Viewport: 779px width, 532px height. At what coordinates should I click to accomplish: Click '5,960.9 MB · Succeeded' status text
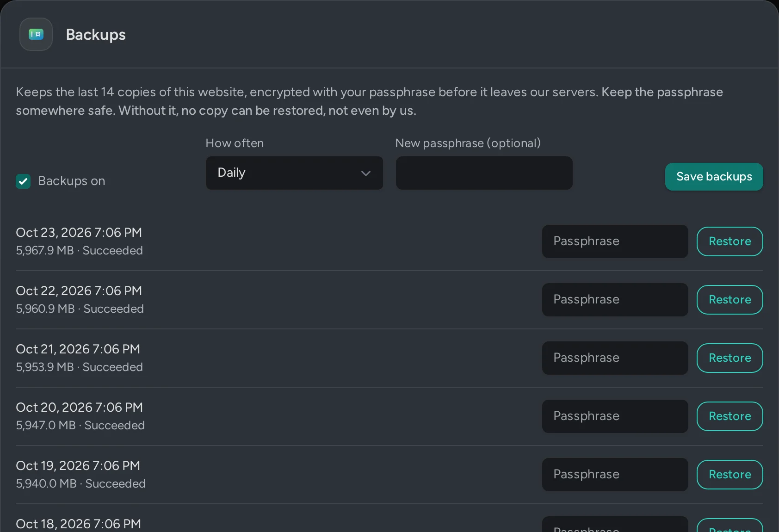80,309
